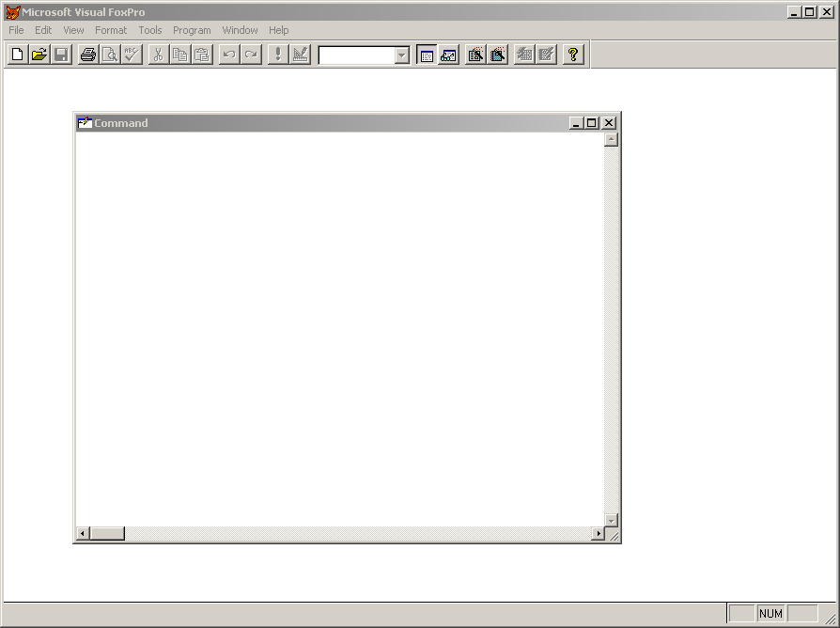Screen dimensions: 840x628
Task: Click the Command window scroll up arrow
Action: pos(612,139)
